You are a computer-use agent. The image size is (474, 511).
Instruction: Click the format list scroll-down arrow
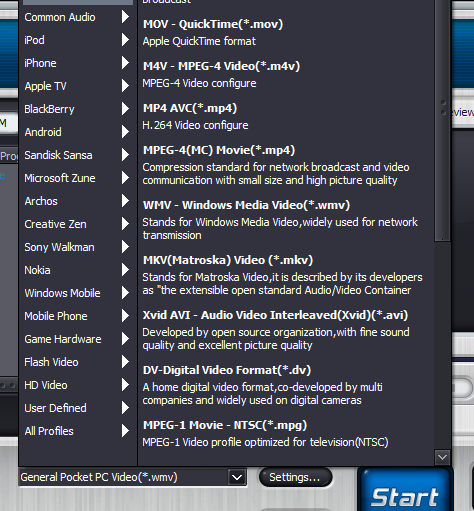click(442, 457)
